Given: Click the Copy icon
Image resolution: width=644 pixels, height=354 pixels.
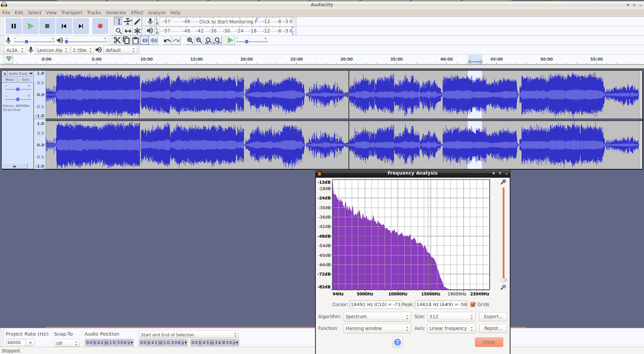Looking at the screenshot, I should [126, 40].
